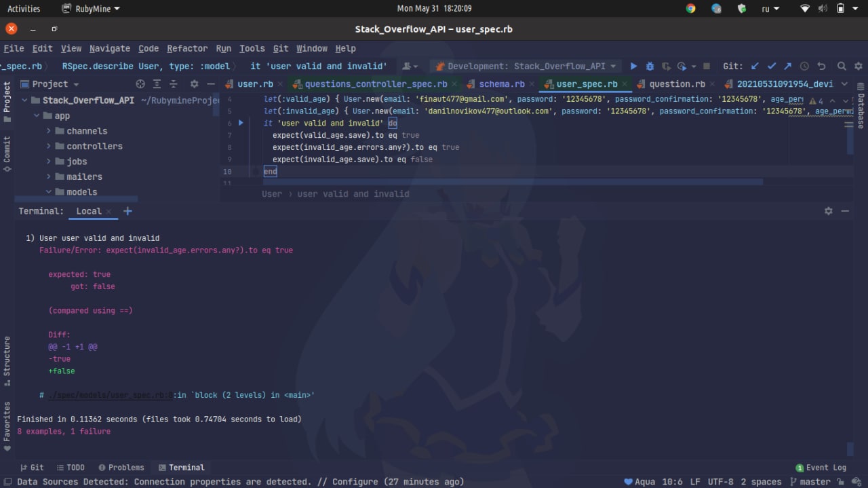Select 'user valid and invalid' breadcrumb

[x=353, y=194]
